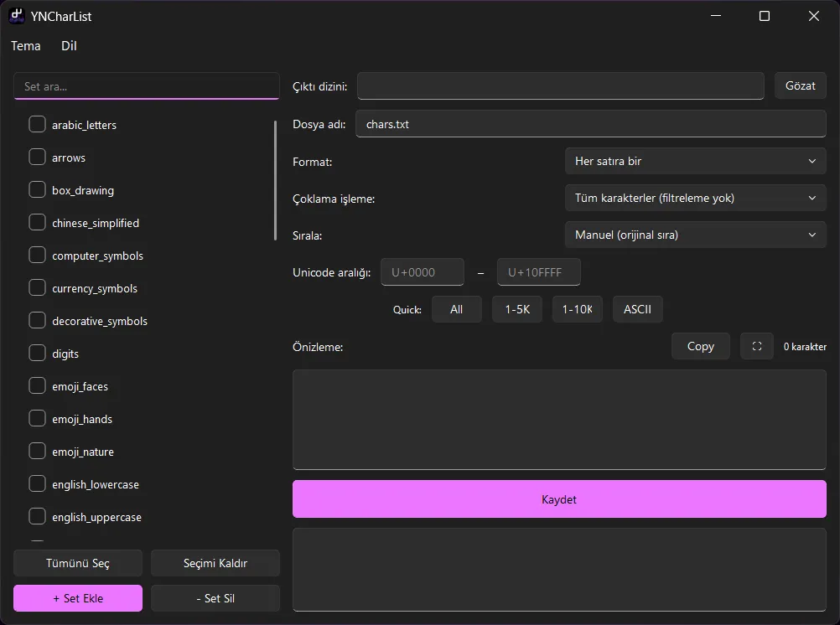
Task: Click the set list scrollbar
Action: pyautogui.click(x=275, y=180)
